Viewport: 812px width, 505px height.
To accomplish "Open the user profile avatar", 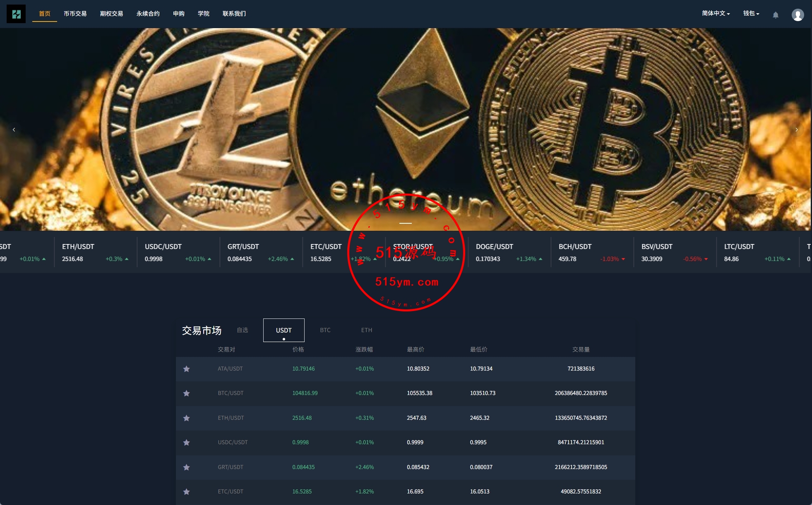I will [x=798, y=15].
